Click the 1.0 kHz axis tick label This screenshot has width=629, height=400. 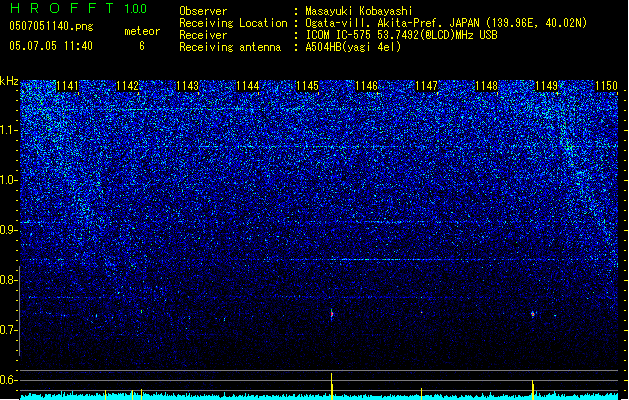(8, 180)
